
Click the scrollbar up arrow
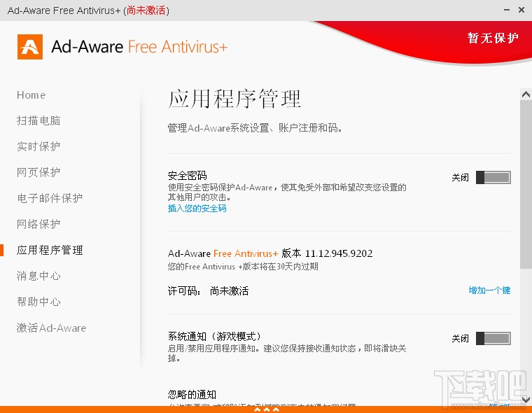526,94
